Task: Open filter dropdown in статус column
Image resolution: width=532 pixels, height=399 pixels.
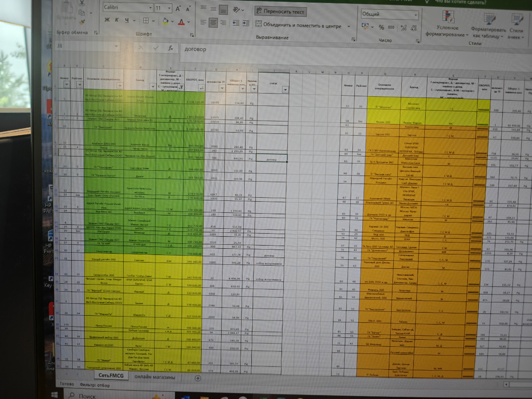Action: click(285, 90)
